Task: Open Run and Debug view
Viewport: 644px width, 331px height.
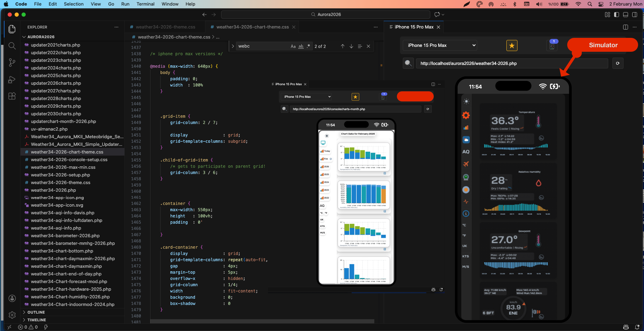Action: click(12, 80)
